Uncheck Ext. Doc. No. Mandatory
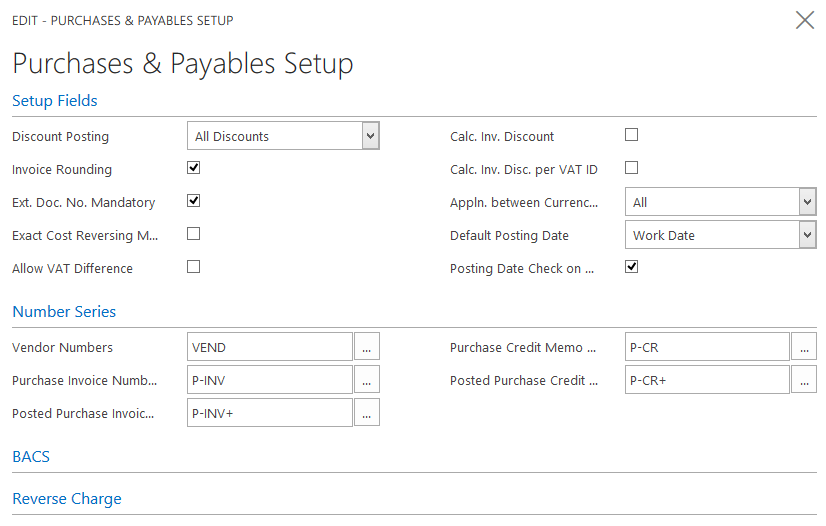The width and height of the screenshot is (826, 526). (x=194, y=201)
